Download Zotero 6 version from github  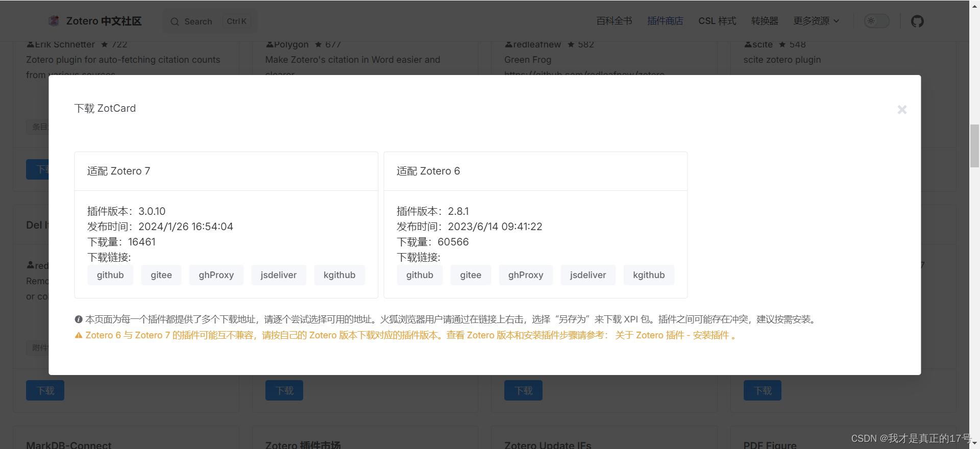tap(420, 275)
